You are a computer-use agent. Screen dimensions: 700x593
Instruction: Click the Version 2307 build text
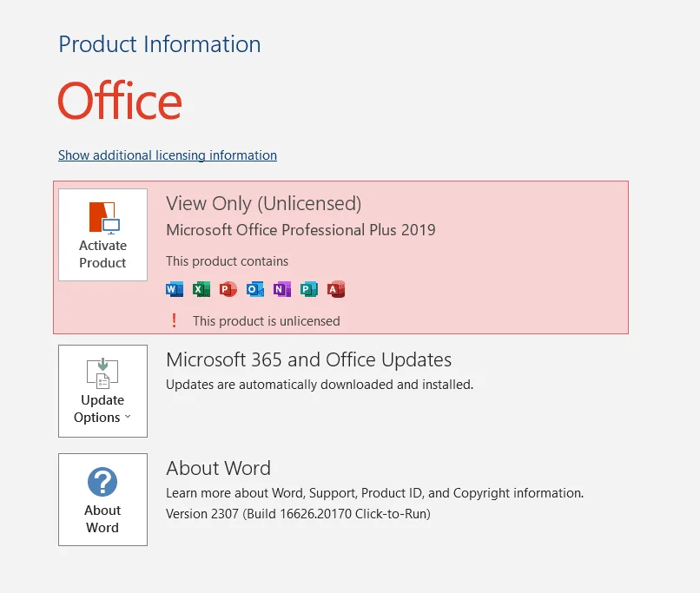[298, 514]
